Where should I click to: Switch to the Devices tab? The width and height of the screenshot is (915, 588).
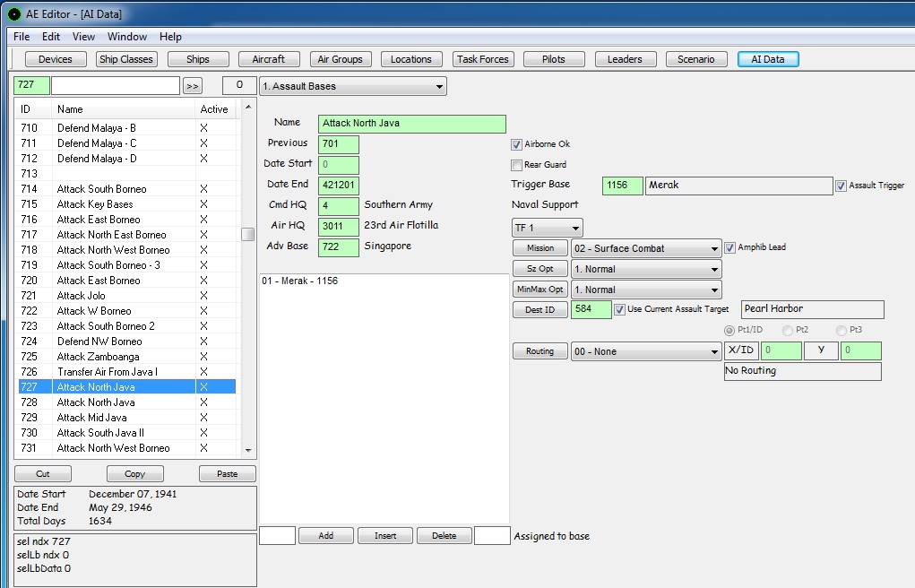[56, 59]
